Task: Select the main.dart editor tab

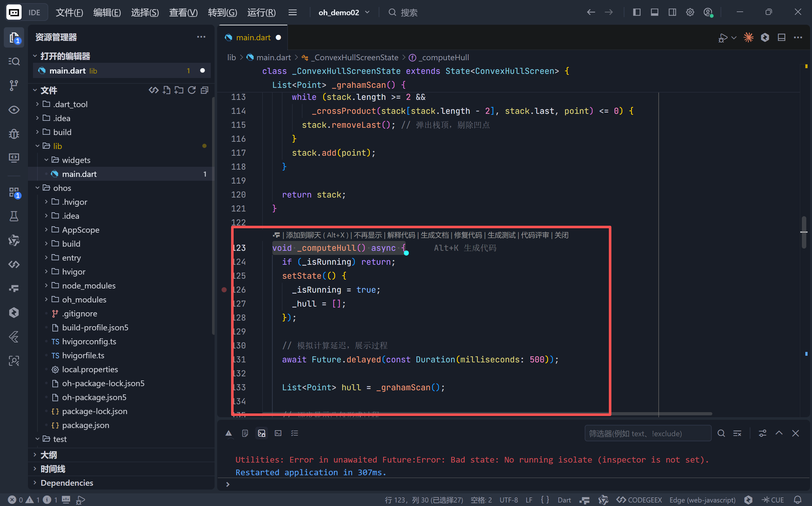Action: pos(253,37)
